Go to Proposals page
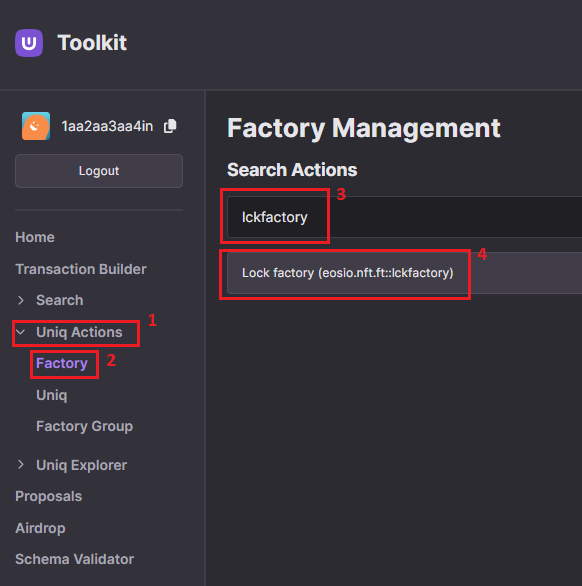This screenshot has width=582, height=586. tap(48, 496)
